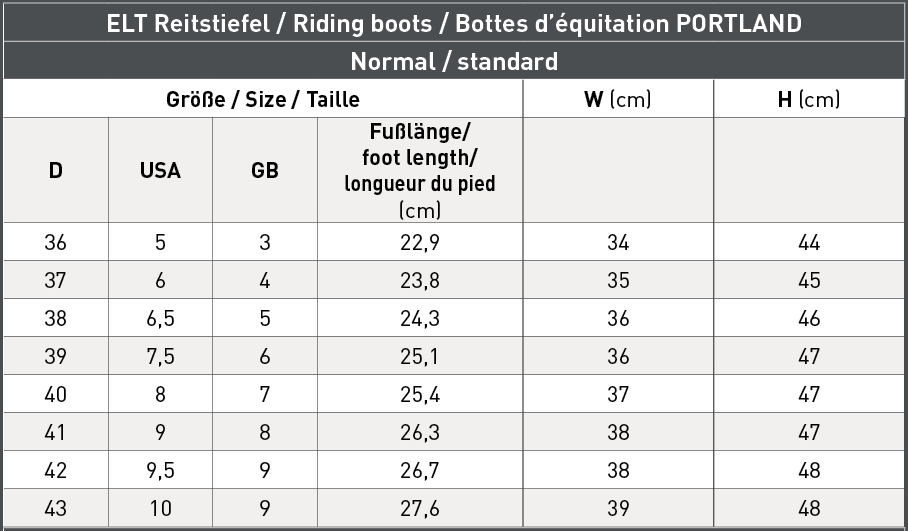Click the USA size 10 cell
The height and width of the screenshot is (531, 908).
click(x=160, y=508)
